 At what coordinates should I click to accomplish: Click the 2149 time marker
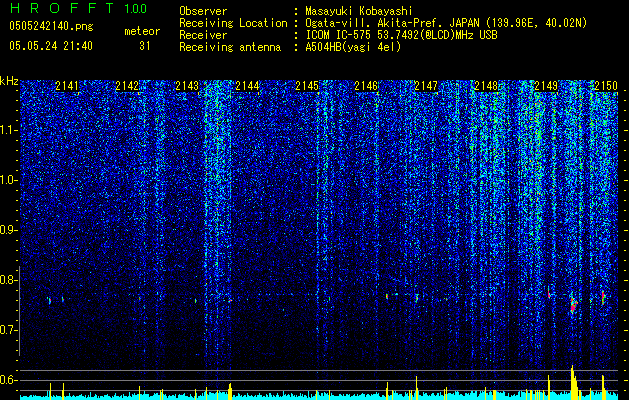tap(546, 86)
